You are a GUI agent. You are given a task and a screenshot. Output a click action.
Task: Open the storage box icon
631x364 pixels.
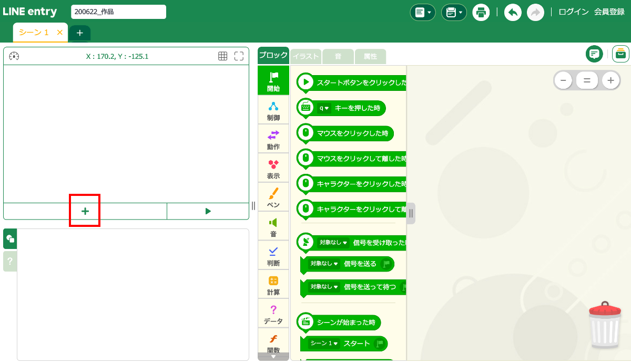620,54
